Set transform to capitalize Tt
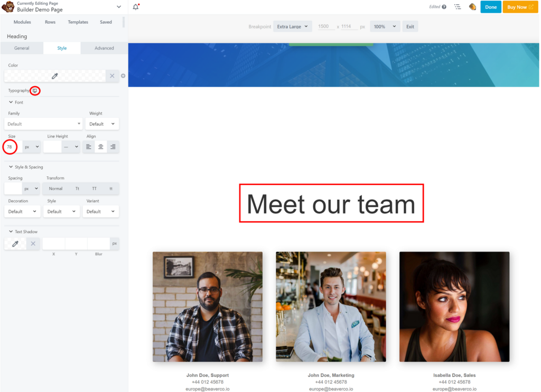Viewport: 541px width, 392px height. click(x=77, y=189)
